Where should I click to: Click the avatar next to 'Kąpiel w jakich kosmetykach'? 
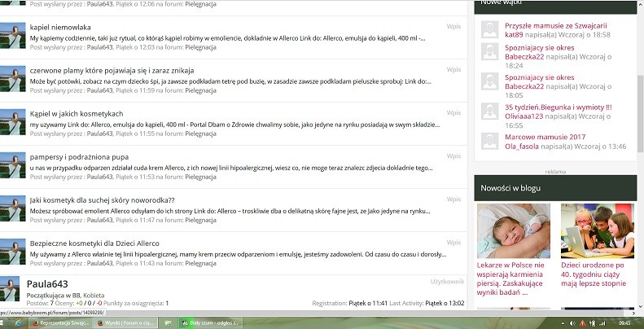[13, 122]
